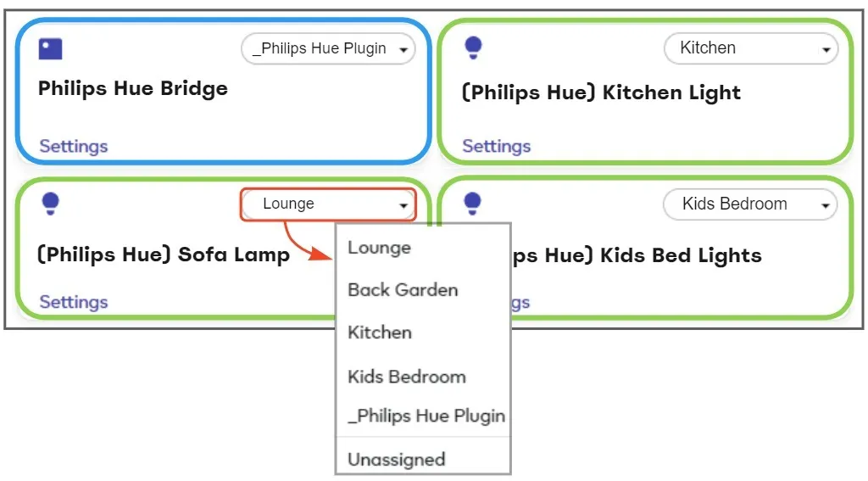This screenshot has width=868, height=481.
Task: Open Settings for Sofa Lamp
Action: tap(74, 302)
